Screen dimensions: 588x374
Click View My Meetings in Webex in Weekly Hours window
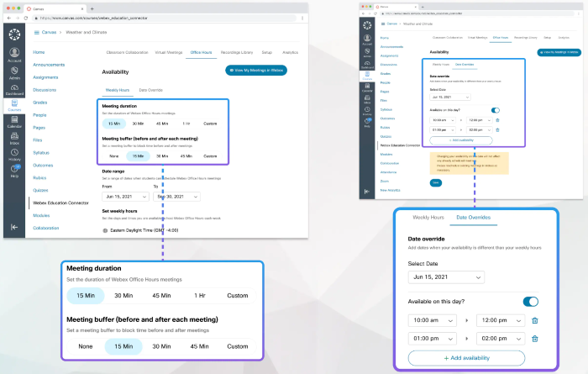[256, 70]
